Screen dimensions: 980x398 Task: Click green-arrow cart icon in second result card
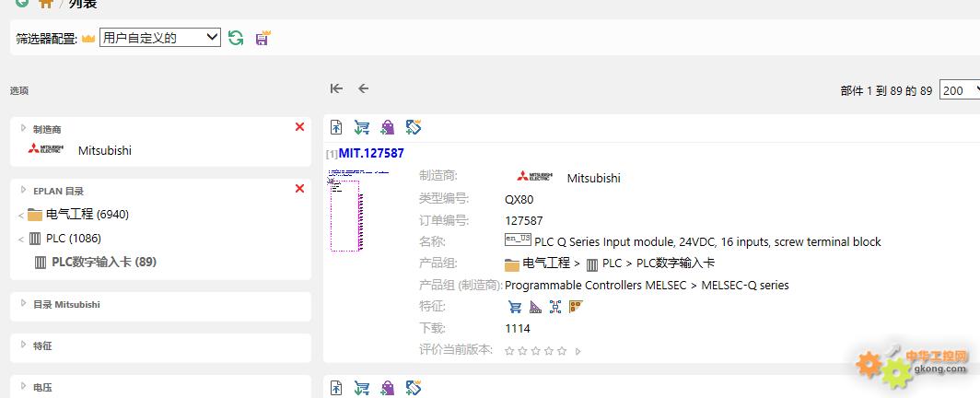(x=361, y=388)
